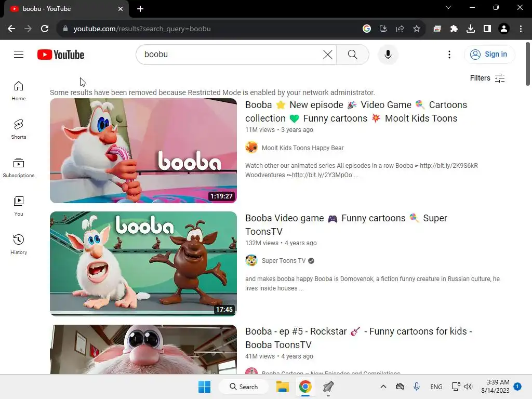Open the Moolt Kids Toons Happy Bear channel
Viewport: 532px width, 399px height.
click(303, 148)
